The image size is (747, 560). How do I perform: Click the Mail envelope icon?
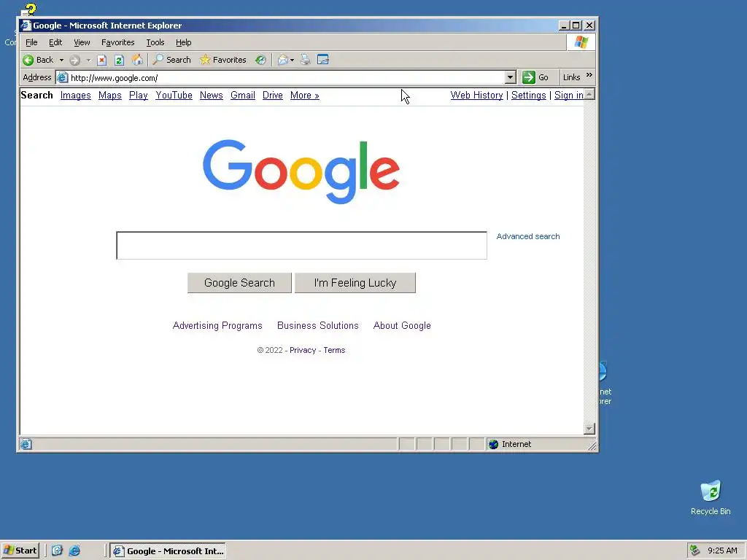[x=283, y=60]
